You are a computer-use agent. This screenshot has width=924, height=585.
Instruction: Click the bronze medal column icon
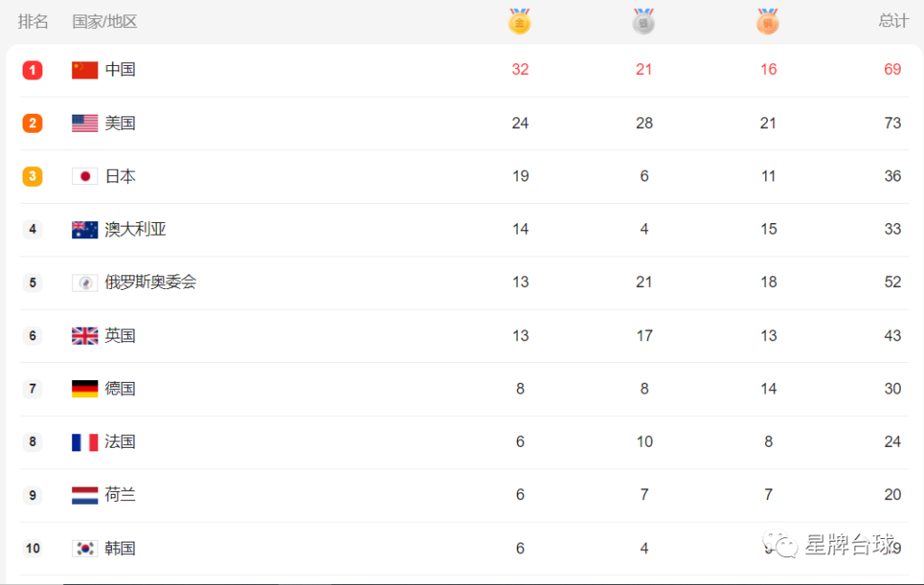767,22
